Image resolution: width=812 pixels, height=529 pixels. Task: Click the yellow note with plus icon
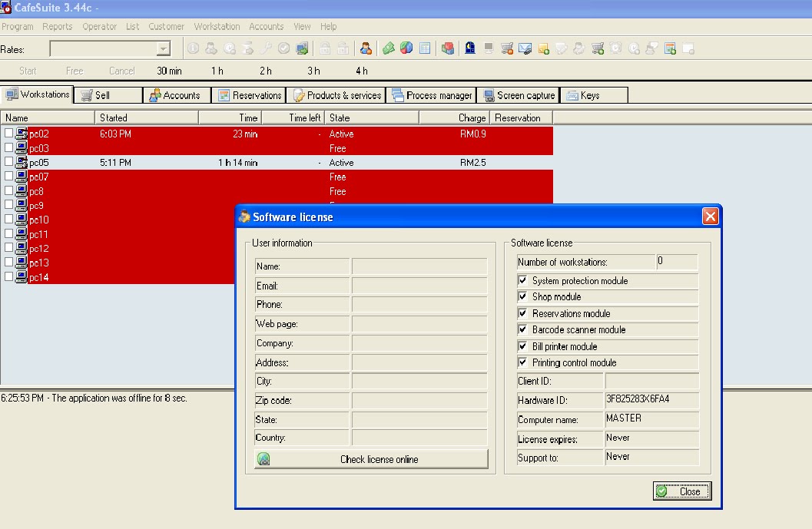[543, 48]
